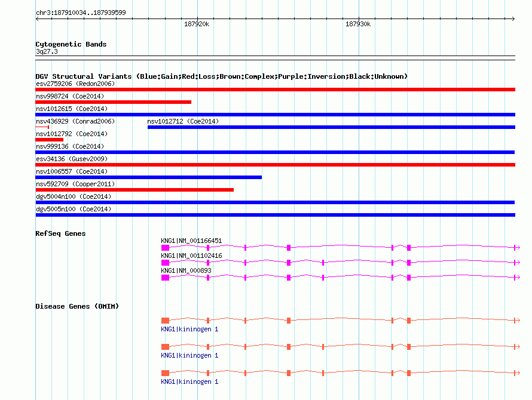
Task: Click the nsv436929 (Conrad2006) label
Action: [x=75, y=121]
